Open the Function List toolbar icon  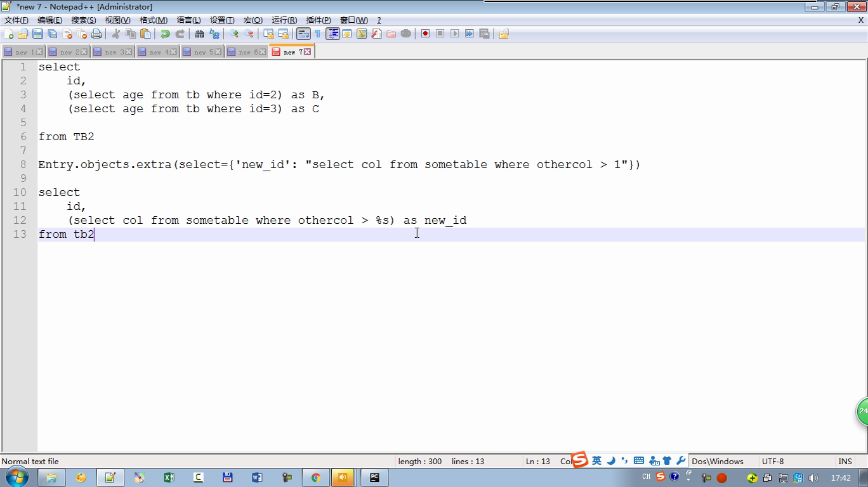click(376, 34)
